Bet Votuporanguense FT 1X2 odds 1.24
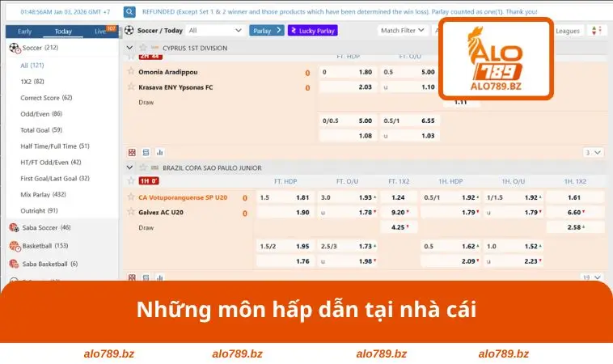The image size is (613, 364). coord(399,197)
